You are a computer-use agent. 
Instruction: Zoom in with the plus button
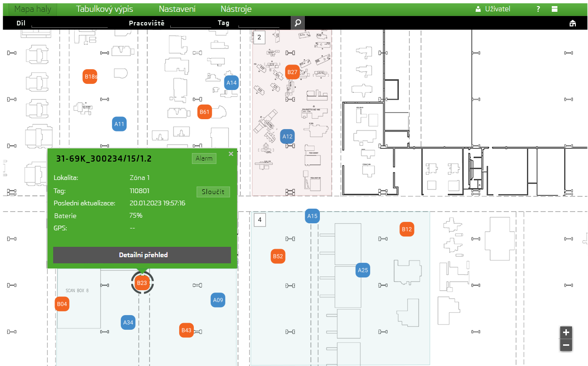(x=566, y=332)
